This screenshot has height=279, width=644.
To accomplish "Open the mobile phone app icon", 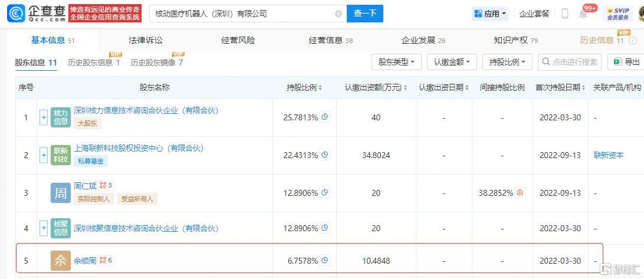I will click(x=565, y=14).
